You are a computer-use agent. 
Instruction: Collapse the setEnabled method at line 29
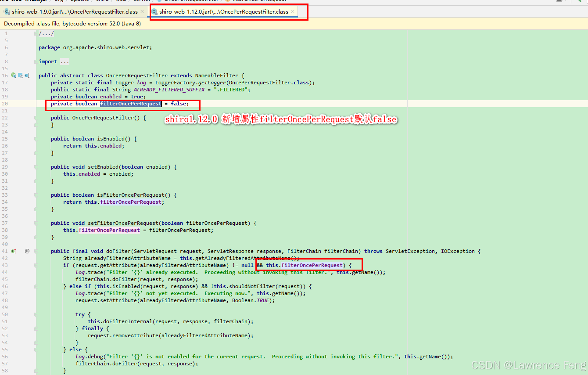(x=36, y=167)
